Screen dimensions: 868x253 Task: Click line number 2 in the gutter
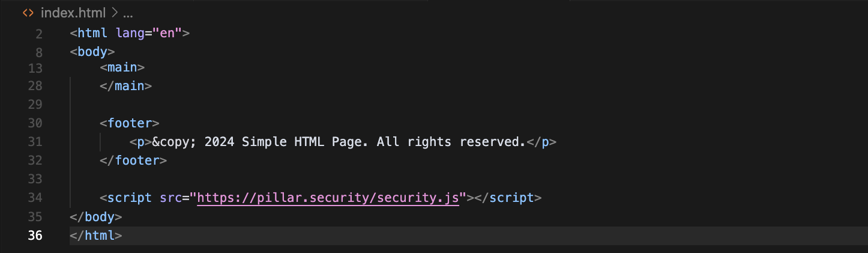tap(38, 34)
